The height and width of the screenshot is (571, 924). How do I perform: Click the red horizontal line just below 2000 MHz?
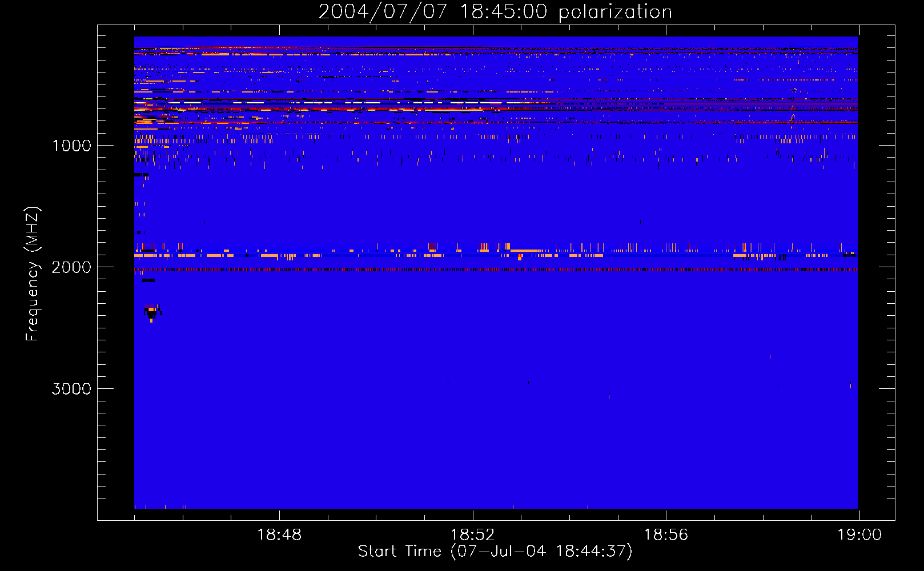[496, 270]
